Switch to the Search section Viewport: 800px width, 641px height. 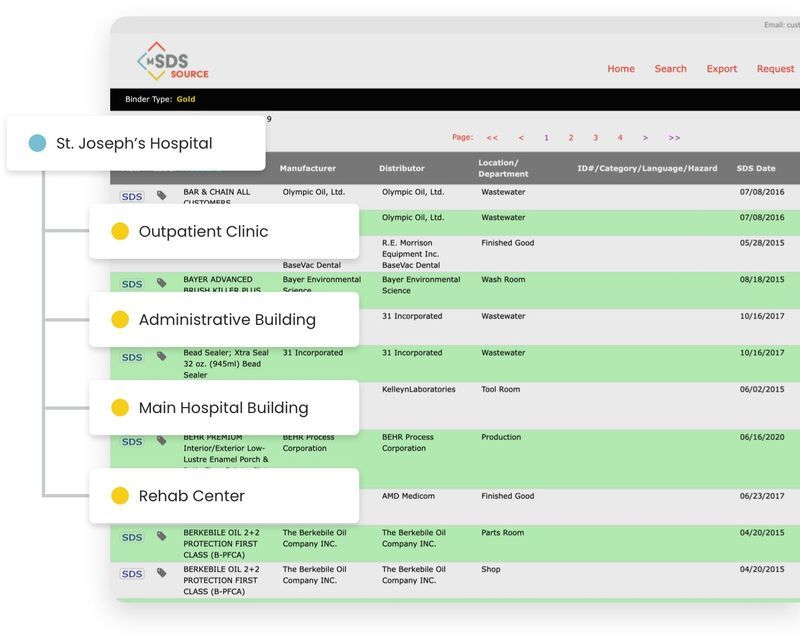tap(670, 68)
